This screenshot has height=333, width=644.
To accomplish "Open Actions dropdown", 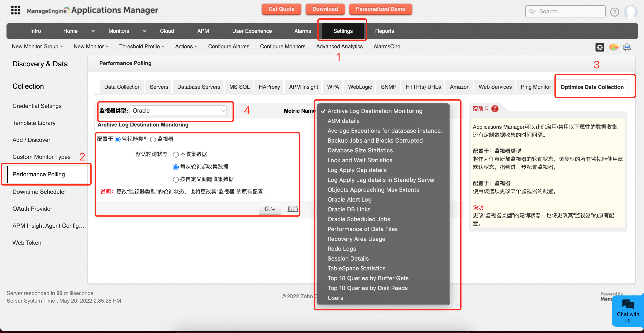I will tap(186, 46).
